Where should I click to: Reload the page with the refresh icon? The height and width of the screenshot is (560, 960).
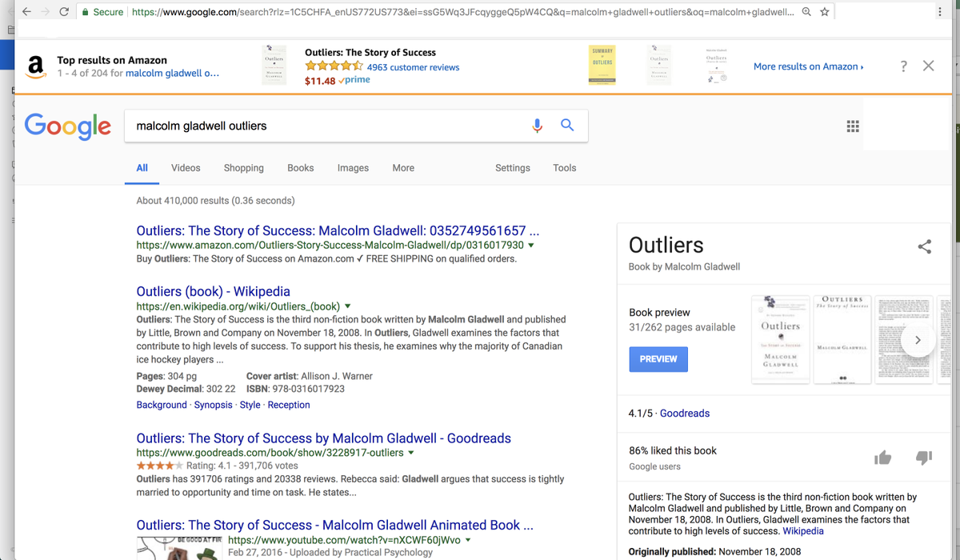[64, 12]
